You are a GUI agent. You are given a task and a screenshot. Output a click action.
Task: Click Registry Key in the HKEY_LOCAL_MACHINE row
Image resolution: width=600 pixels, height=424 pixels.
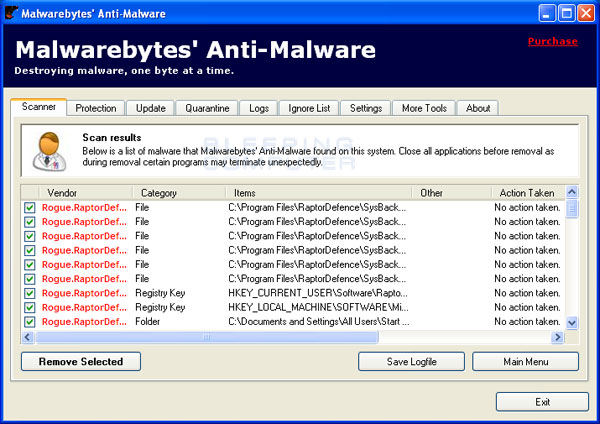(x=160, y=307)
